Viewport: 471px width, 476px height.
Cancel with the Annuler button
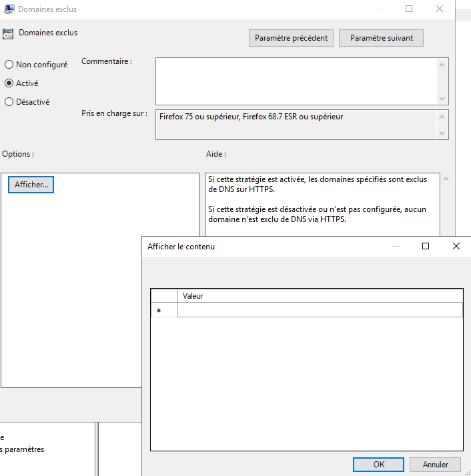pyautogui.click(x=435, y=465)
